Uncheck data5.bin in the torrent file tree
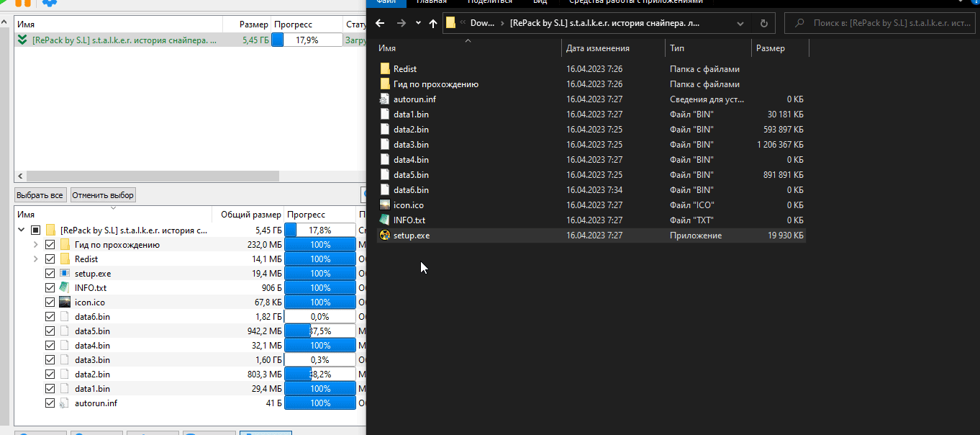Screen dimensions: 980x435 point(50,331)
